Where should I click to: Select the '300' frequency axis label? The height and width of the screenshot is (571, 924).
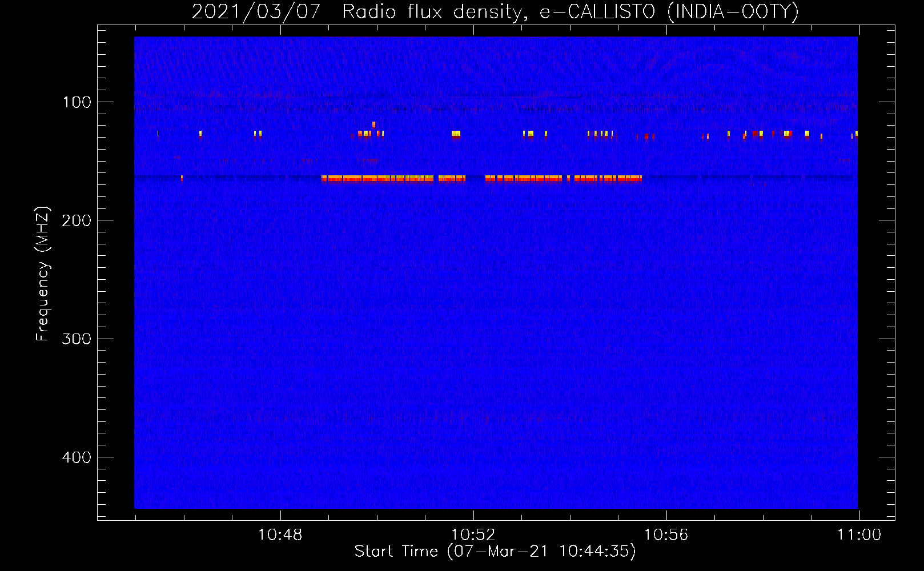pyautogui.click(x=77, y=339)
